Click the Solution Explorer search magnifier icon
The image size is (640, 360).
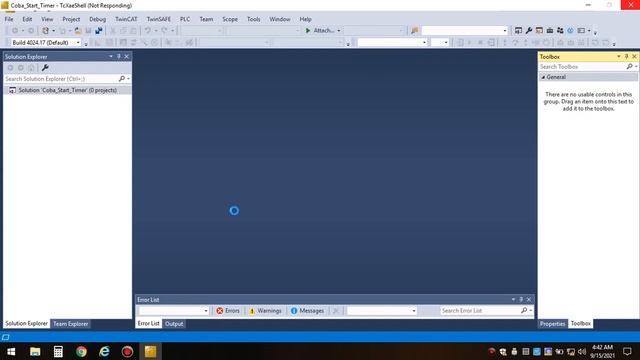(x=122, y=79)
